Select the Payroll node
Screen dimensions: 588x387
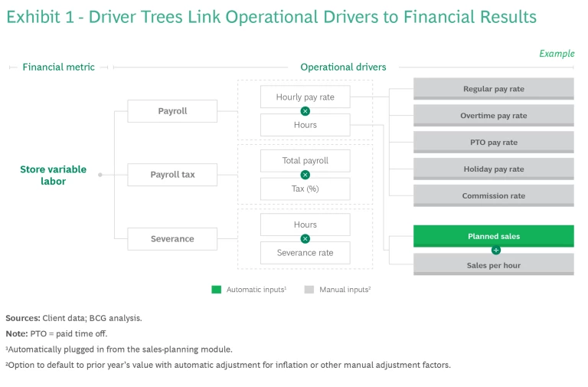pos(172,111)
